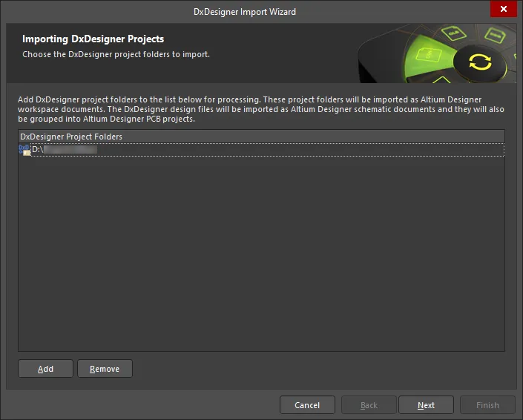Click the yellow refresh arrows graphic in banner
This screenshot has width=523, height=420.
point(480,62)
